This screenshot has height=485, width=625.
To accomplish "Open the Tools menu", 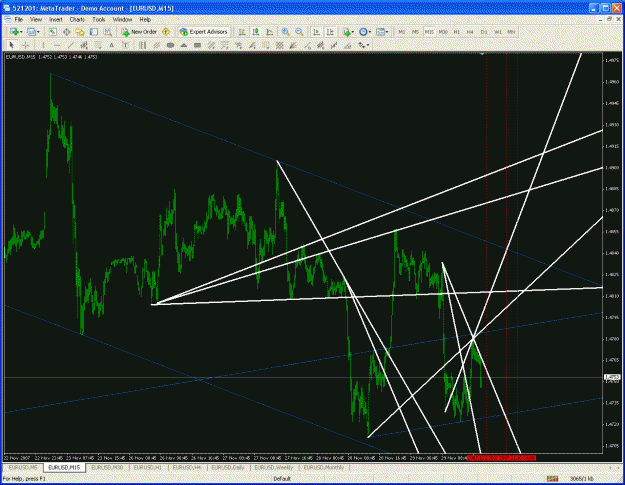I will [98, 20].
